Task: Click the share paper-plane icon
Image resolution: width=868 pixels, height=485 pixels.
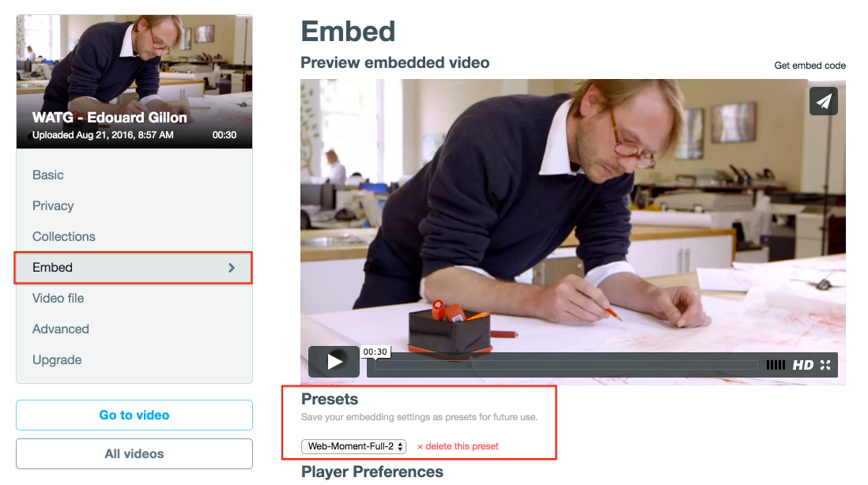Action: [x=824, y=101]
